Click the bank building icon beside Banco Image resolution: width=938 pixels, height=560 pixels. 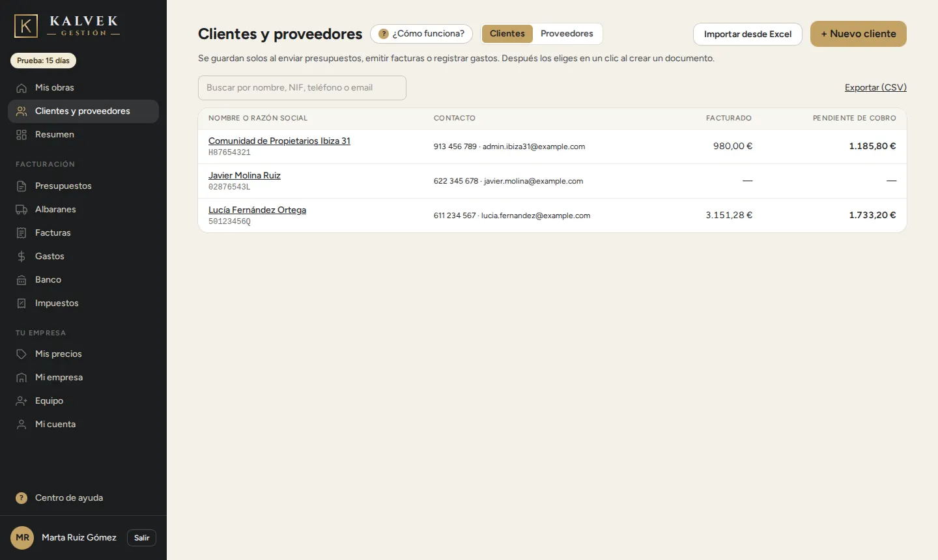[x=21, y=280]
